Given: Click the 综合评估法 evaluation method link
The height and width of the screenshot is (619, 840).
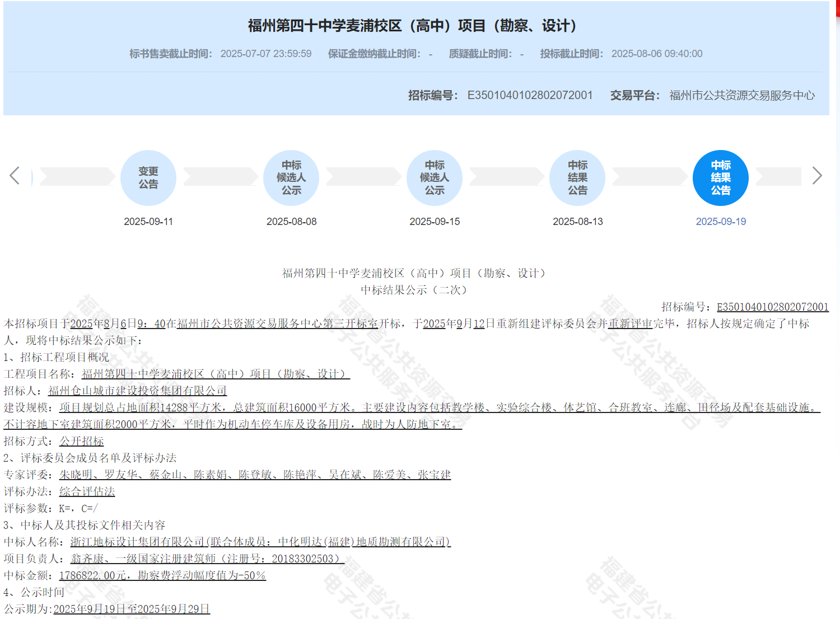Looking at the screenshot, I should pos(87,491).
